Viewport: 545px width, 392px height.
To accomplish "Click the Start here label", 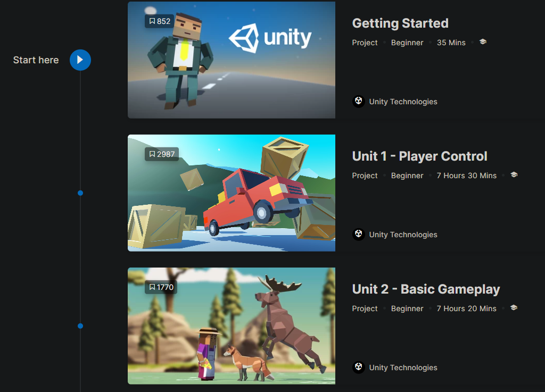I will (x=36, y=60).
